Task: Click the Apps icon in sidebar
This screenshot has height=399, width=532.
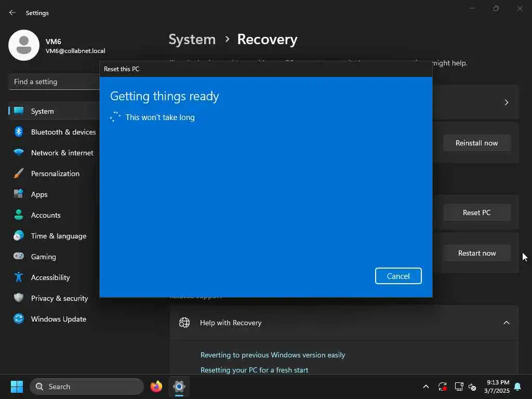Action: pos(19,194)
